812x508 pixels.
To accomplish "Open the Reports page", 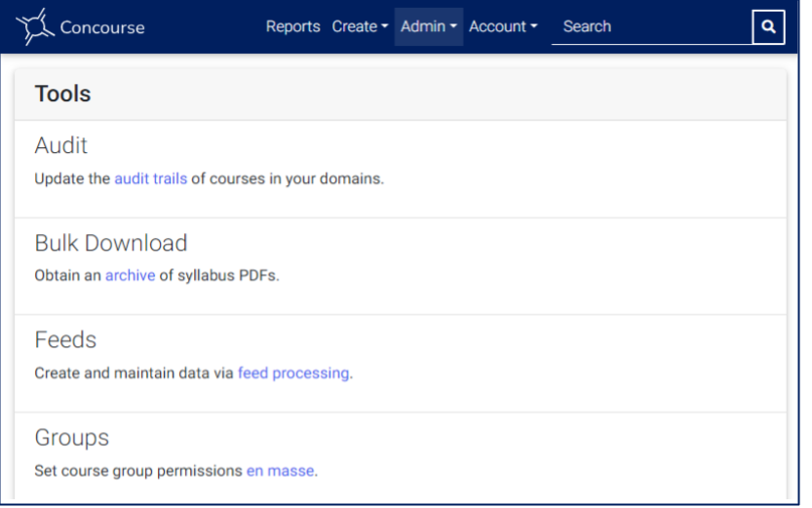I will point(293,26).
